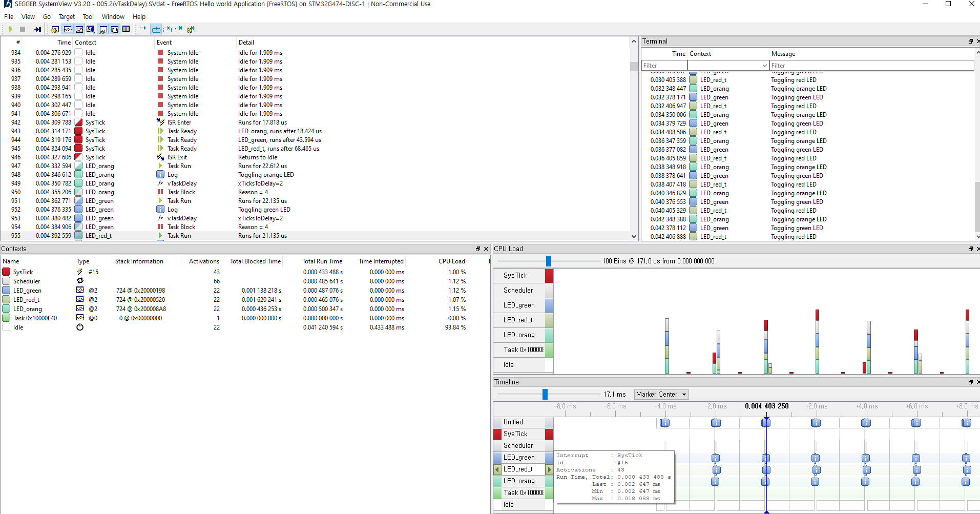Screen dimensions: 980x514
Task: Adjust the Timeline zoom slider handle
Action: [545, 394]
